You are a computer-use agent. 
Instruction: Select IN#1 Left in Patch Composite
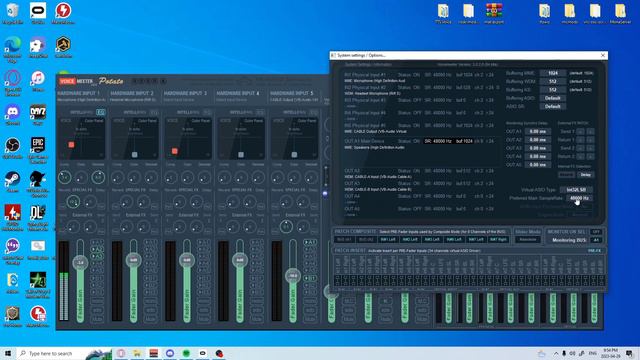point(388,240)
